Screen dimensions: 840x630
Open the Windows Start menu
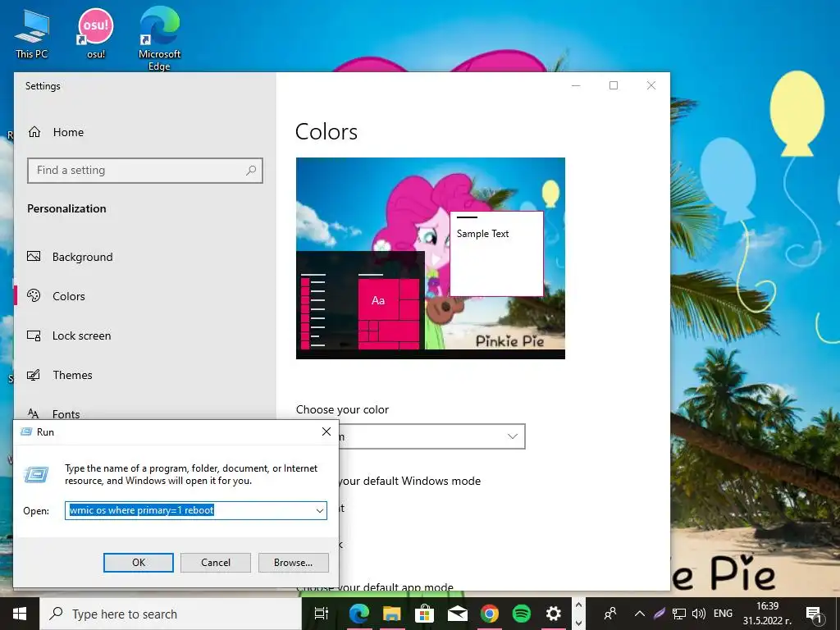(20, 614)
